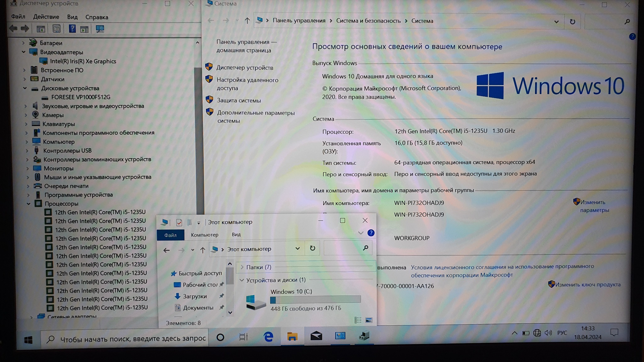Switch to large icons view in Explorer
This screenshot has height=362, width=644.
[369, 320]
